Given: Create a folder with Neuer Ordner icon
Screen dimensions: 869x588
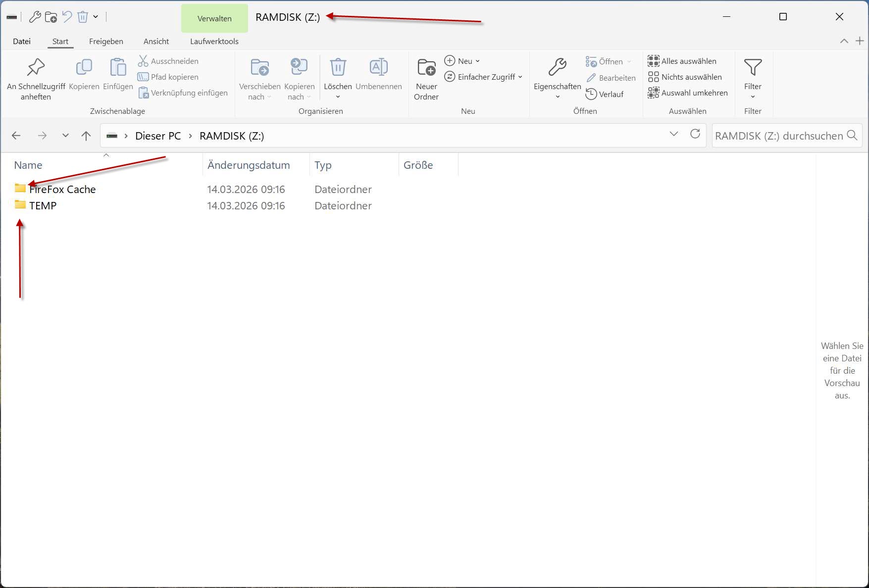Looking at the screenshot, I should pos(426,67).
